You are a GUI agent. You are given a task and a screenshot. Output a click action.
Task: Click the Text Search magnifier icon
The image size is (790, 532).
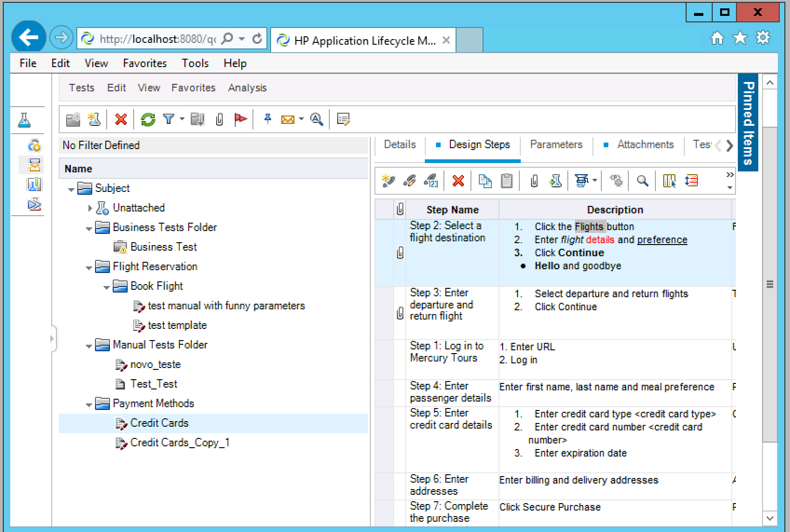[x=317, y=120]
